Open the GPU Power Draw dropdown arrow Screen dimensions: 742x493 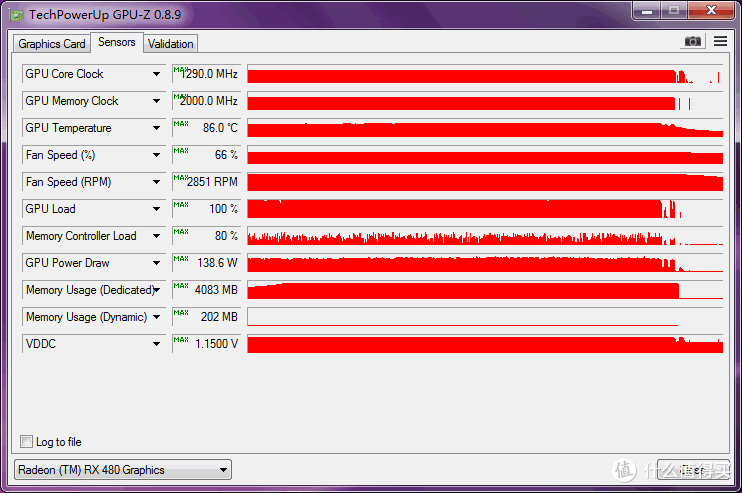tap(157, 263)
